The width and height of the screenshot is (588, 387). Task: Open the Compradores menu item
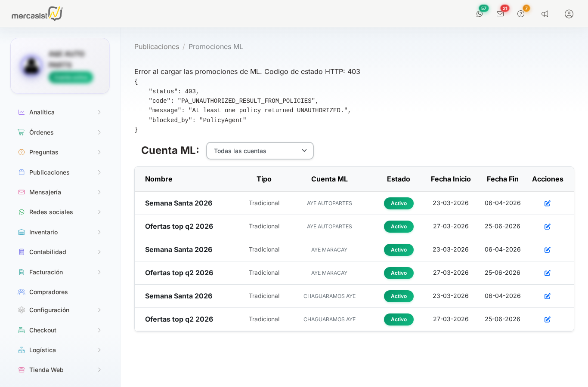click(x=60, y=292)
